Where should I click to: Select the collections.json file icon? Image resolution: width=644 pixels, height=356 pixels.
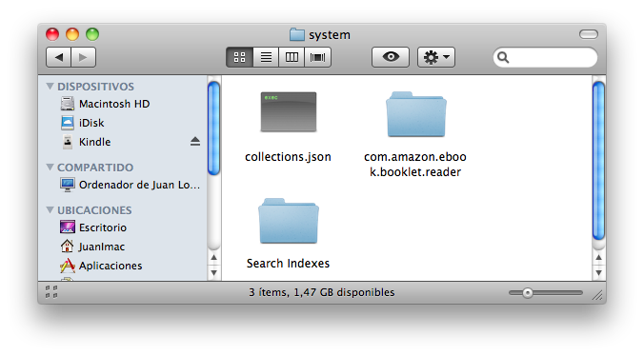coord(289,112)
